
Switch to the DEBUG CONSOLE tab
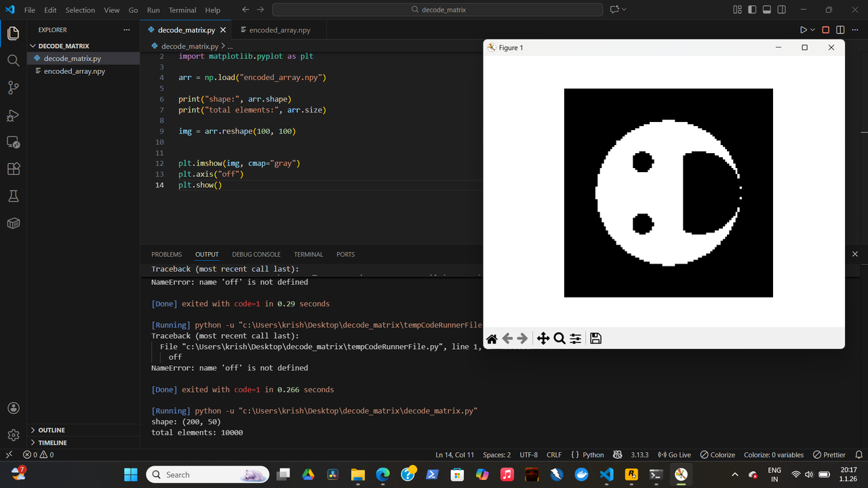pos(256,254)
